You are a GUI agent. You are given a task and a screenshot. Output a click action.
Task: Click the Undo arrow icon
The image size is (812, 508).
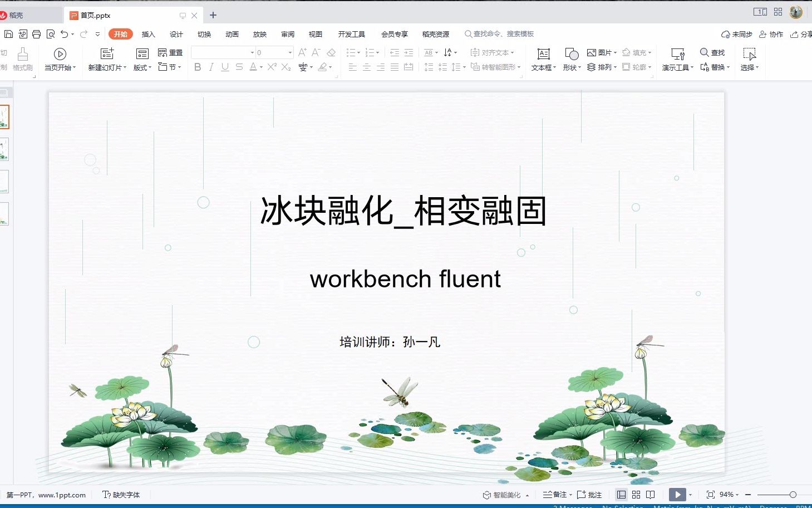pyautogui.click(x=65, y=34)
